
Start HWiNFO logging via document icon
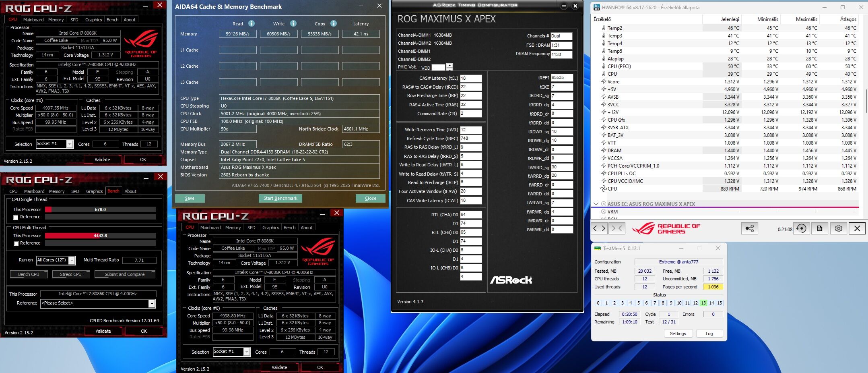pos(820,228)
